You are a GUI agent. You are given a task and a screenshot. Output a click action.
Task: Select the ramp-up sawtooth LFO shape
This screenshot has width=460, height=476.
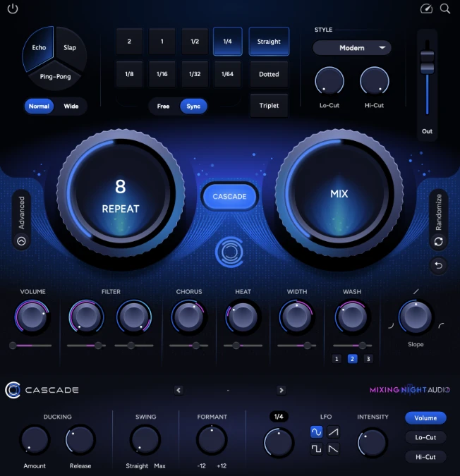tap(333, 432)
